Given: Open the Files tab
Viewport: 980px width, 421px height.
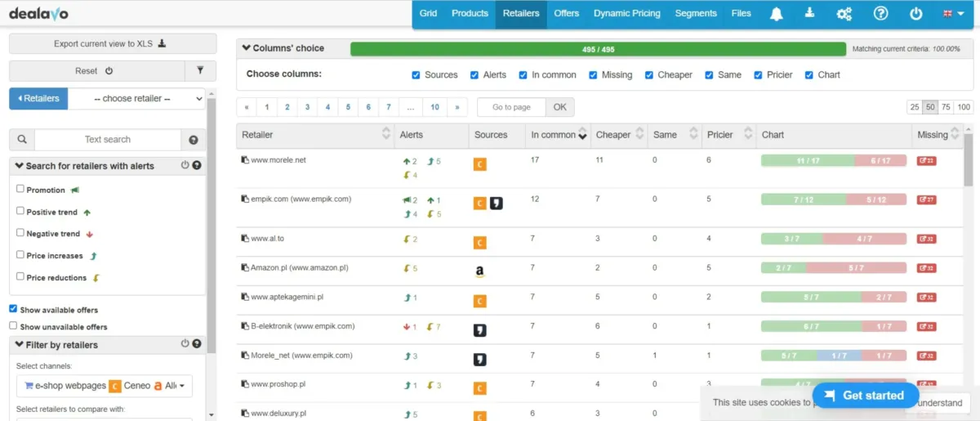Looking at the screenshot, I should 742,13.
